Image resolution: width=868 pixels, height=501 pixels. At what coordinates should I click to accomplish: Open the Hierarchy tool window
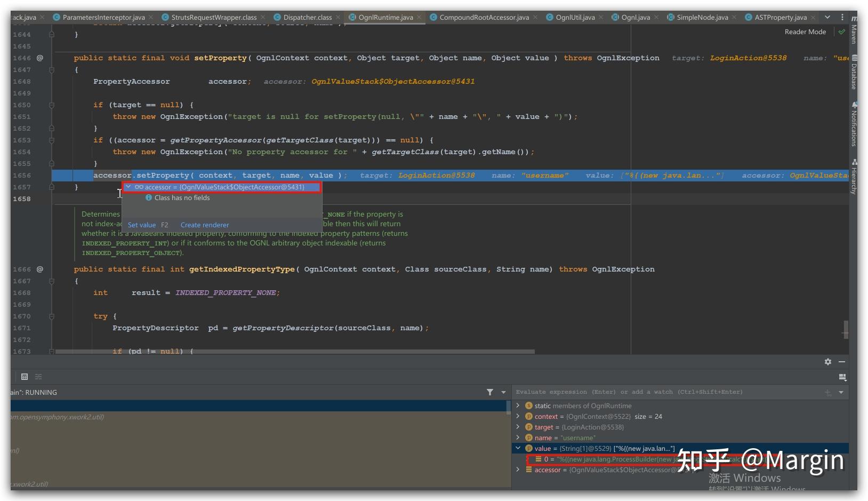coord(854,178)
